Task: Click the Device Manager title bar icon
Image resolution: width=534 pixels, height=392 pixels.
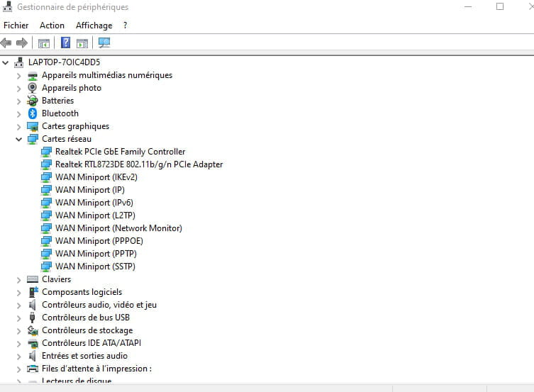Action: point(8,6)
